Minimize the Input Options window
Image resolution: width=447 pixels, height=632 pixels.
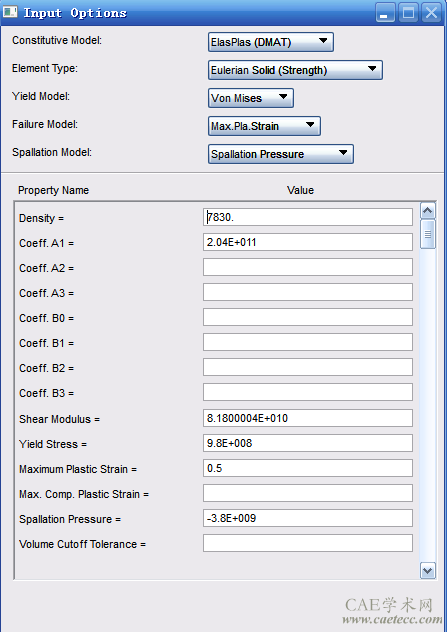[385, 12]
